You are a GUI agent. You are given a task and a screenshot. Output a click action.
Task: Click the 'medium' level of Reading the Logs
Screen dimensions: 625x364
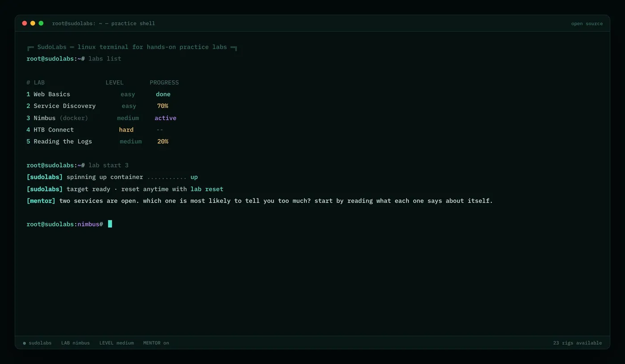(131, 141)
